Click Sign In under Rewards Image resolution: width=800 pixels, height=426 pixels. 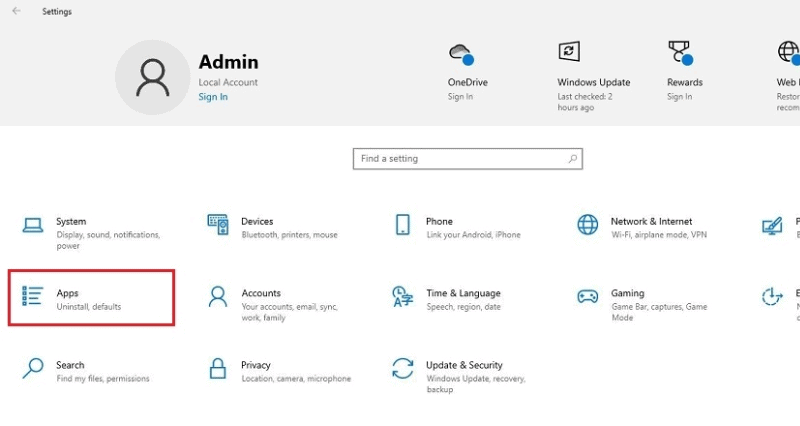(x=680, y=97)
